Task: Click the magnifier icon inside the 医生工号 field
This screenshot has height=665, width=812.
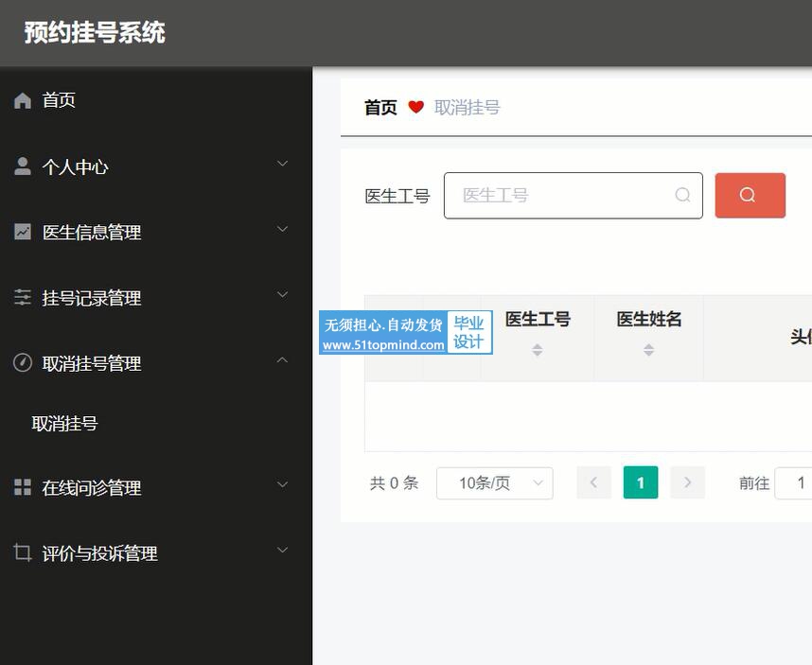Action: [682, 195]
